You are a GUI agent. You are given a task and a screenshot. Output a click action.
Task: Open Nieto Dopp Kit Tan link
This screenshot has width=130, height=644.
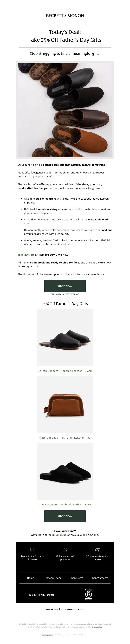click(x=65, y=437)
